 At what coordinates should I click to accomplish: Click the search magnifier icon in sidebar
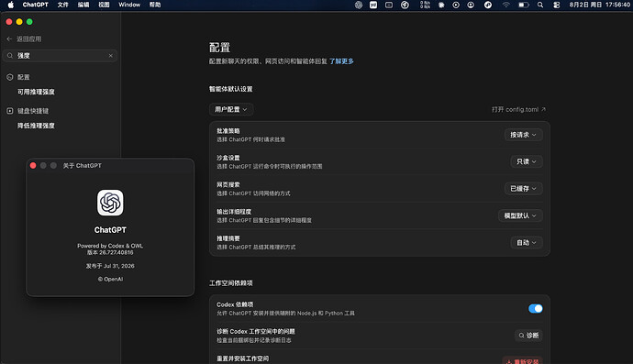click(x=10, y=56)
